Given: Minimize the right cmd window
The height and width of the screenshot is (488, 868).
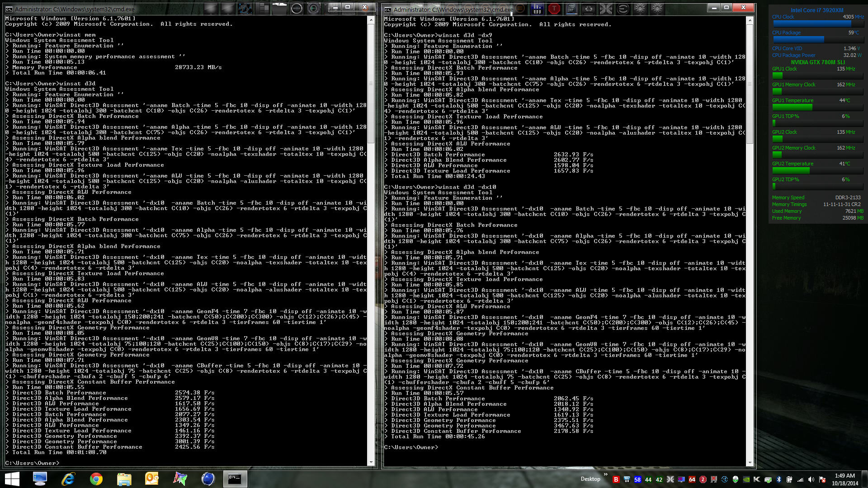Looking at the screenshot, I should [x=714, y=7].
